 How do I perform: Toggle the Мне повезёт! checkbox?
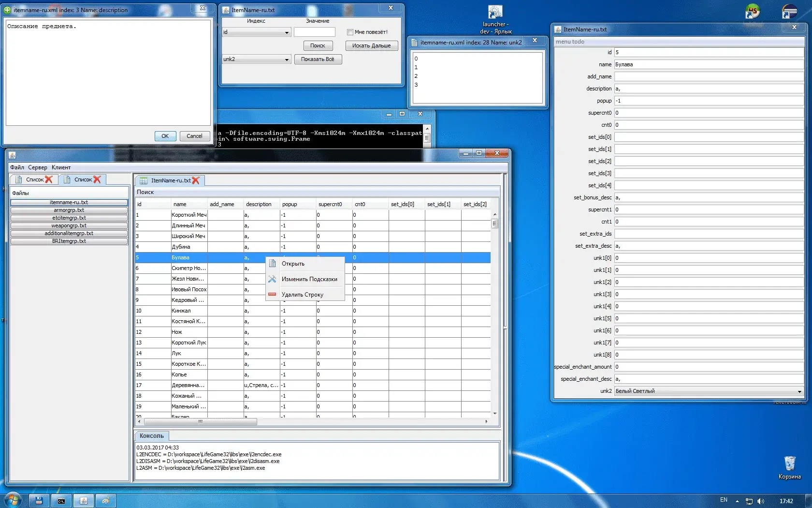(350, 32)
